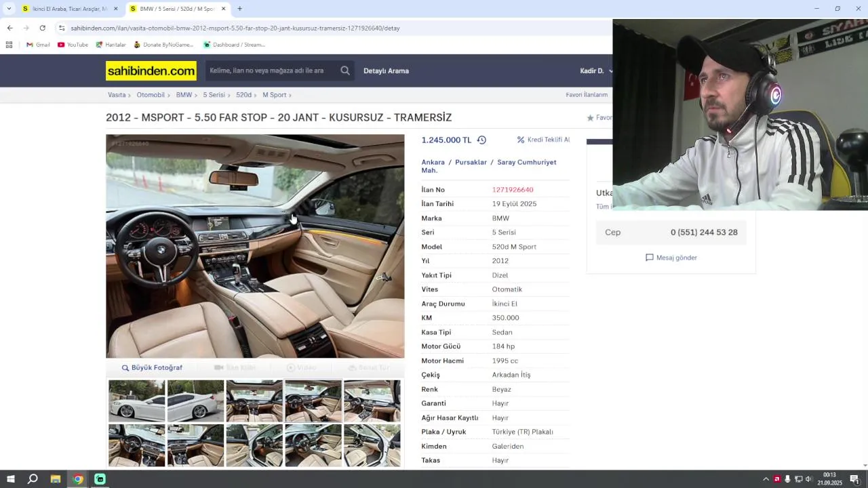
Task: Click the listing date 19 Eylül 2025
Action: (x=514, y=204)
